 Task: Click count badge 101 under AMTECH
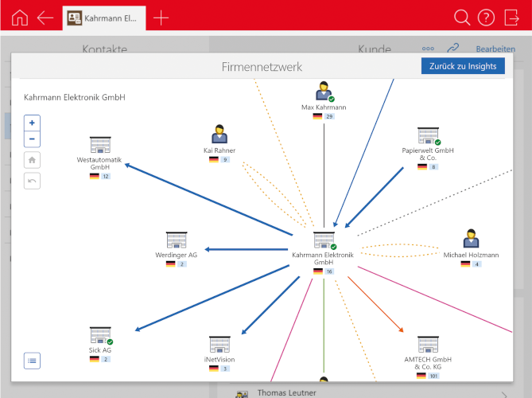point(433,376)
